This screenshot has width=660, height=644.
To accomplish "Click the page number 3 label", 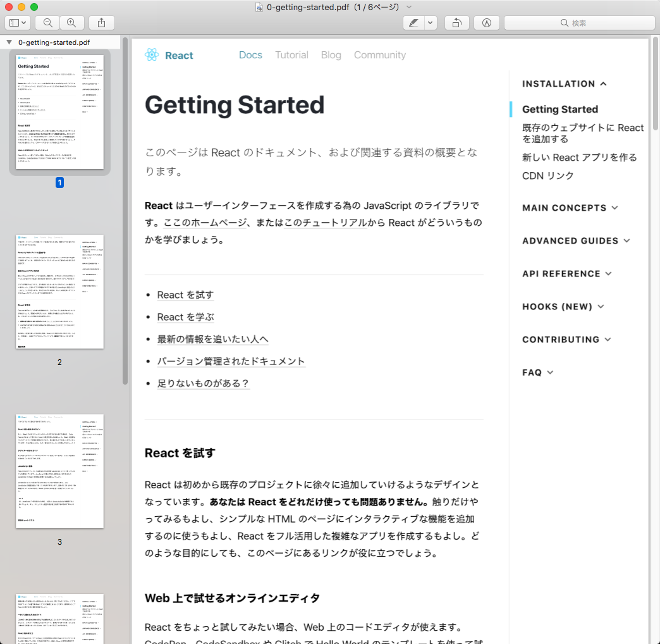I will coord(59,542).
